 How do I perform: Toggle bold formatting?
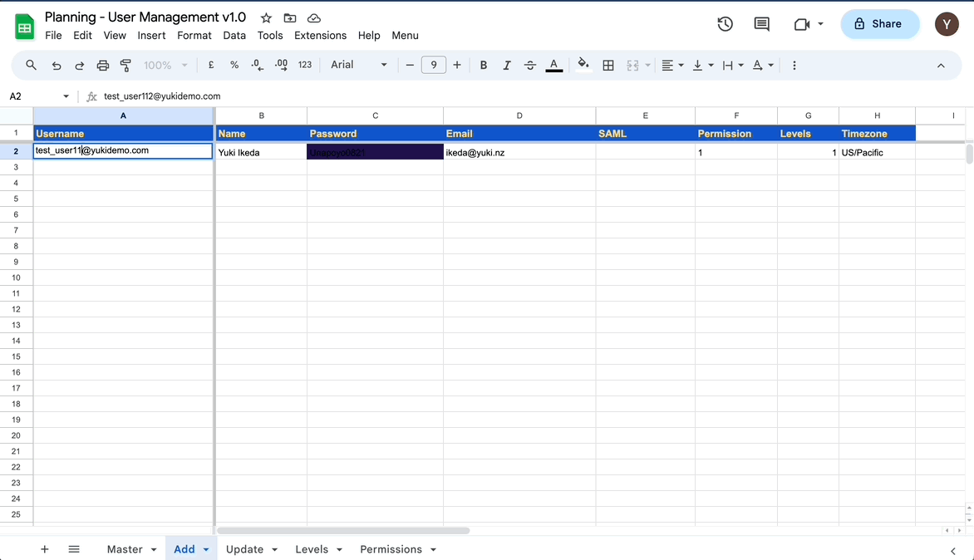point(484,66)
